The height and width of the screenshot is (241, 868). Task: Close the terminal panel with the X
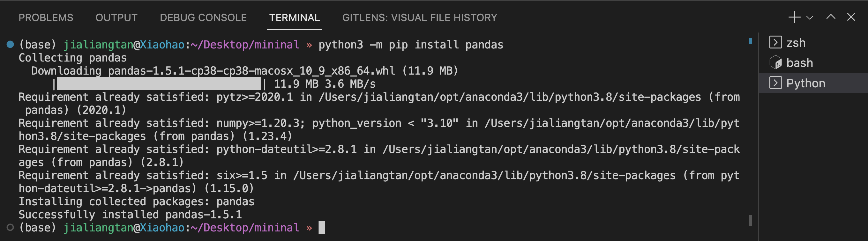(x=851, y=17)
